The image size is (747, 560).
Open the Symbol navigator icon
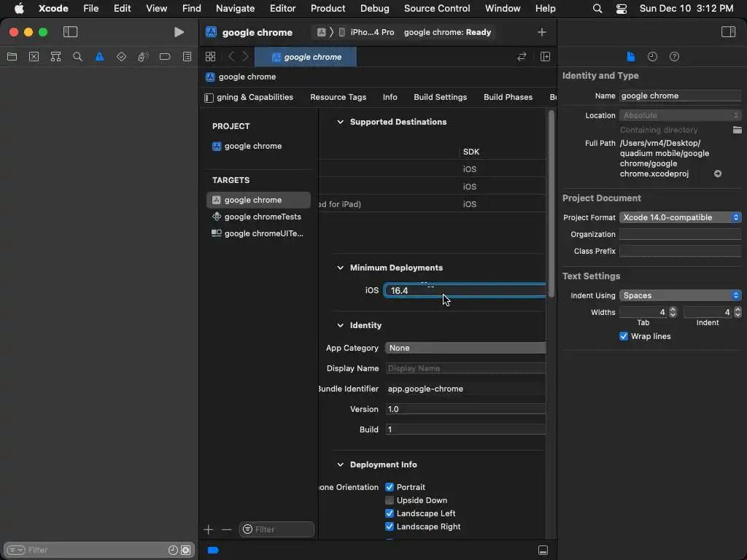pos(55,57)
